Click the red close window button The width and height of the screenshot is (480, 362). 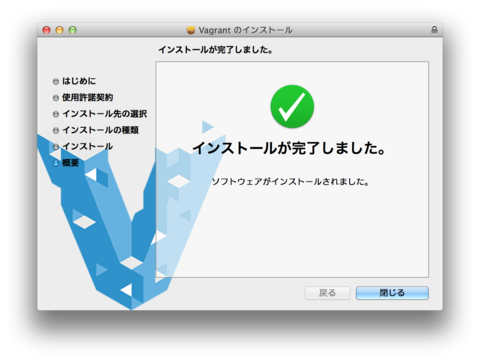(46, 30)
